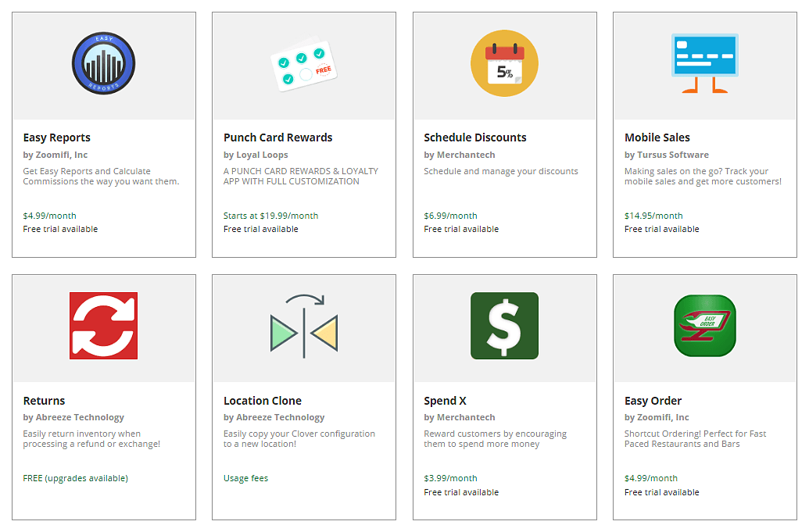Click '$4.99/month' price on Easy Reports

(49, 216)
